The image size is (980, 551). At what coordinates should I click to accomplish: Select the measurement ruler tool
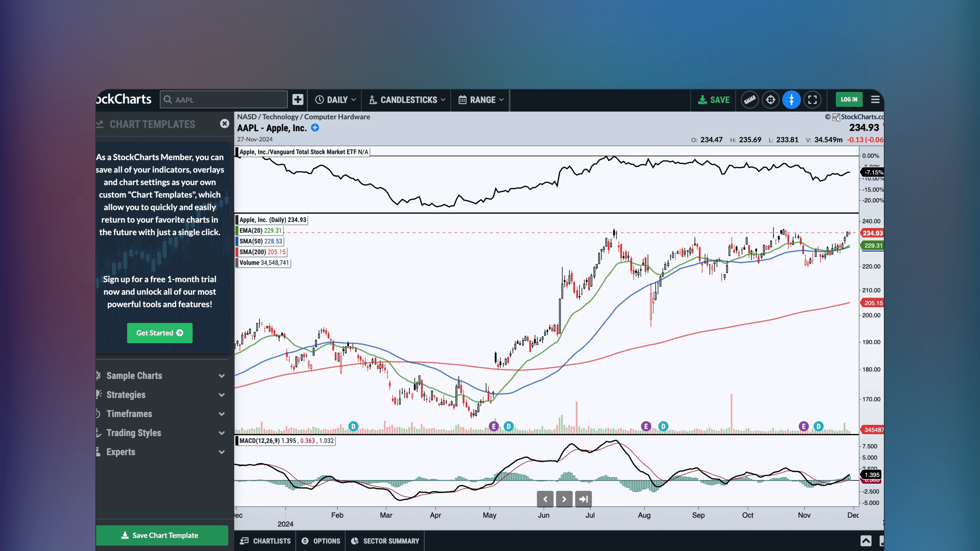(750, 100)
